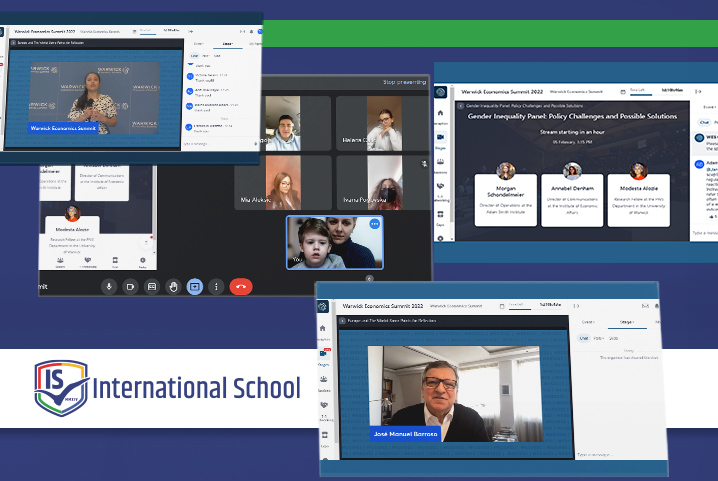The image size is (718, 481).
Task: Click back arrow beside Gender Inequality Panel title
Action: pyautogui.click(x=459, y=104)
